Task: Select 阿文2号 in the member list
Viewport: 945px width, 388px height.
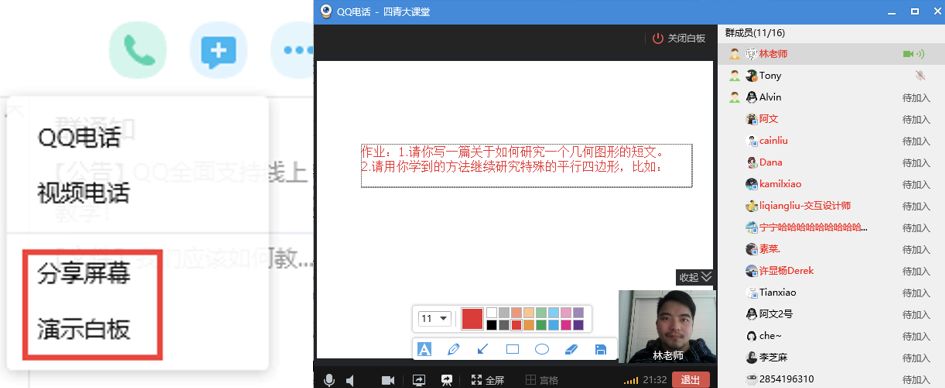Action: pos(831,314)
